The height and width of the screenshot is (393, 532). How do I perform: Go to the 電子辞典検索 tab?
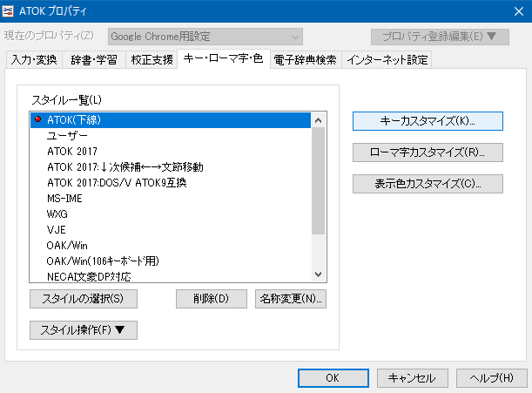(x=306, y=60)
